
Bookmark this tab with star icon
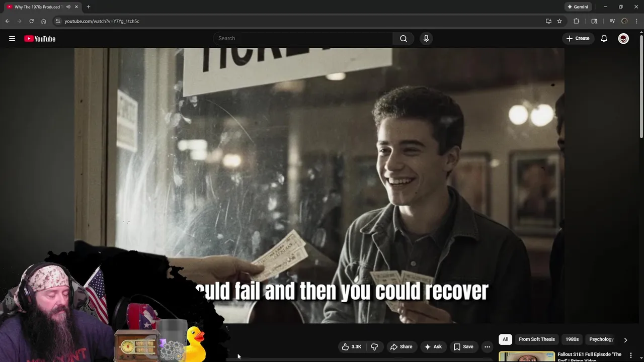click(x=559, y=21)
